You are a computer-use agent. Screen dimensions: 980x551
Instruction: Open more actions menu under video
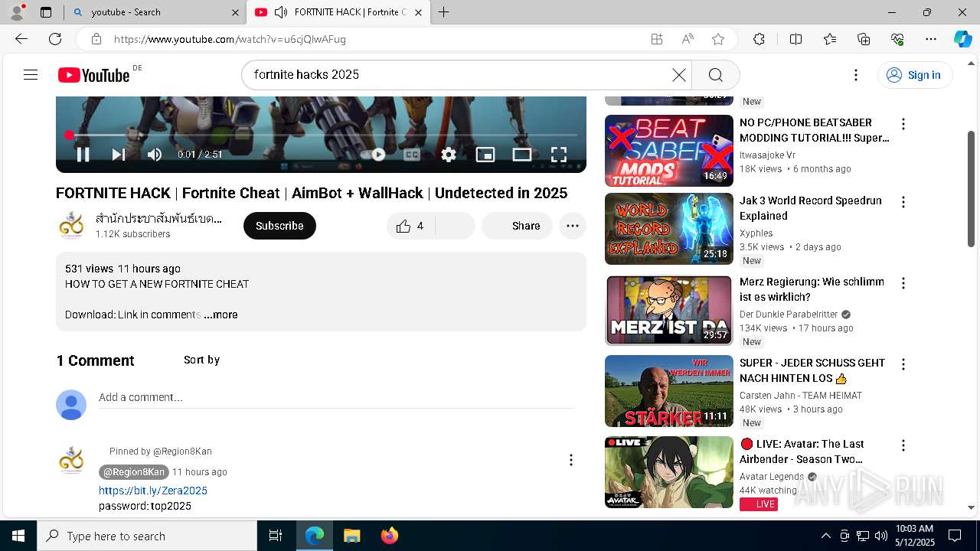[x=573, y=226]
